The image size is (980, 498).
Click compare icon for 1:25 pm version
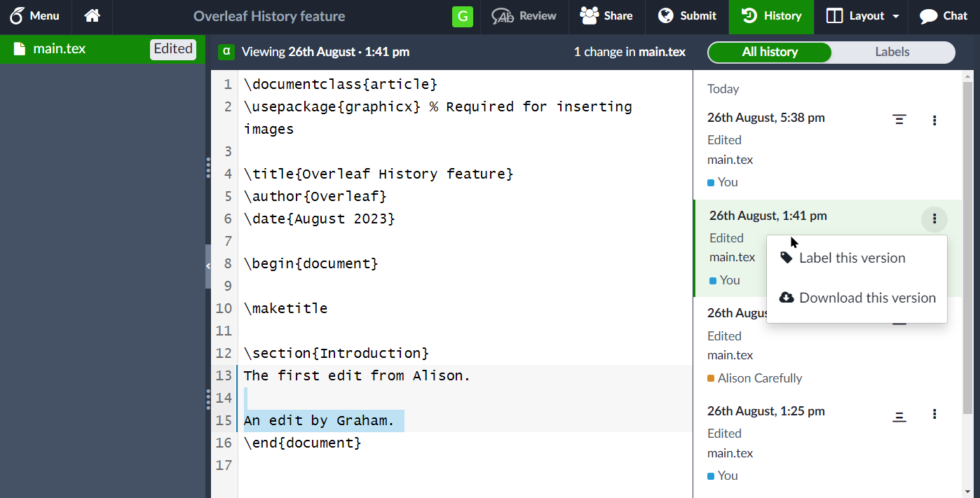(899, 415)
